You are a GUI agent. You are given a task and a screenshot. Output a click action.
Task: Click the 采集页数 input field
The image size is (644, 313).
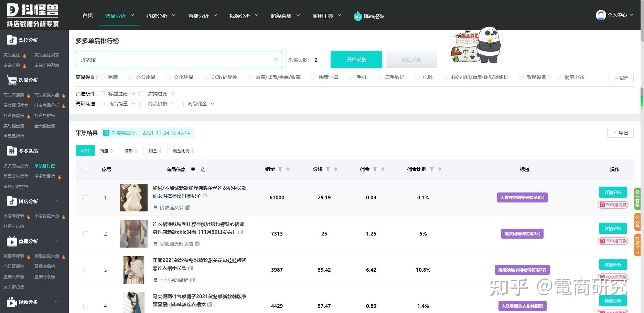click(306, 60)
